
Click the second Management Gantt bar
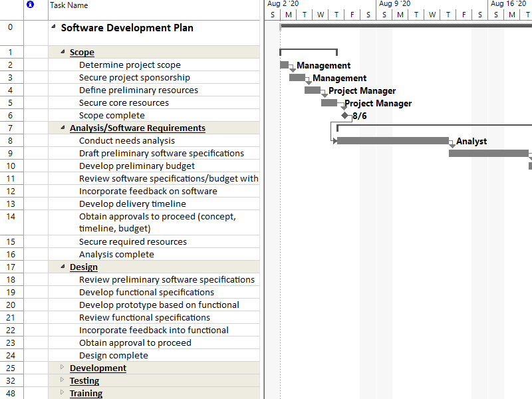297,78
